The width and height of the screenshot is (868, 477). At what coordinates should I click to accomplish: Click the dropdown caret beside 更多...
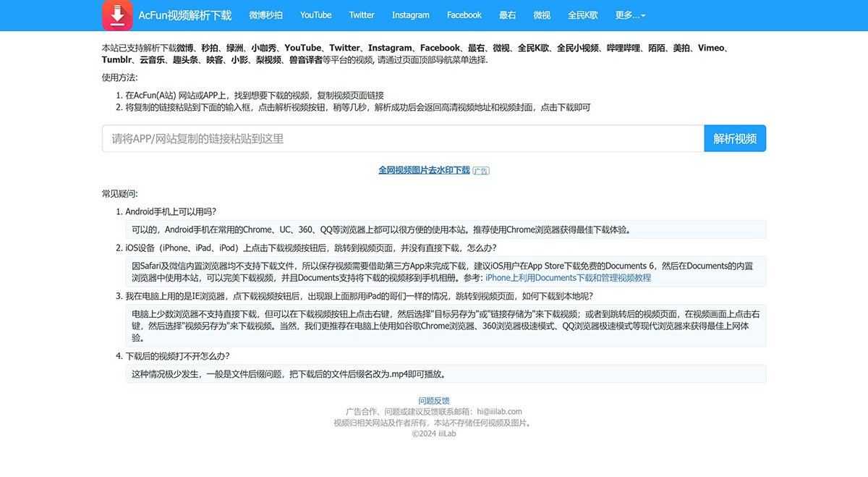click(x=644, y=14)
